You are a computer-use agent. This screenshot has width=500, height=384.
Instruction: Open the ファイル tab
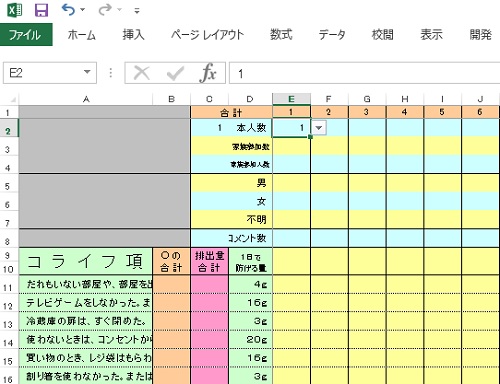26,35
